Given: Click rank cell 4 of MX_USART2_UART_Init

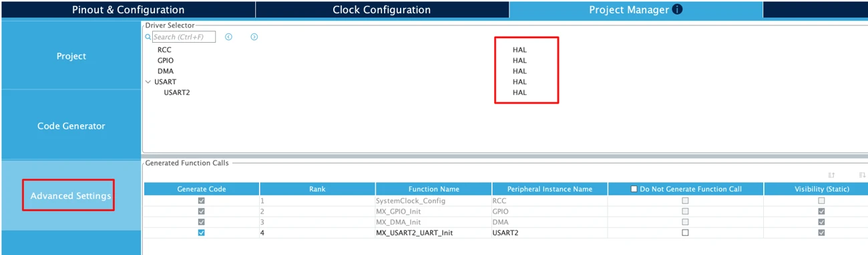Looking at the screenshot, I should 318,232.
